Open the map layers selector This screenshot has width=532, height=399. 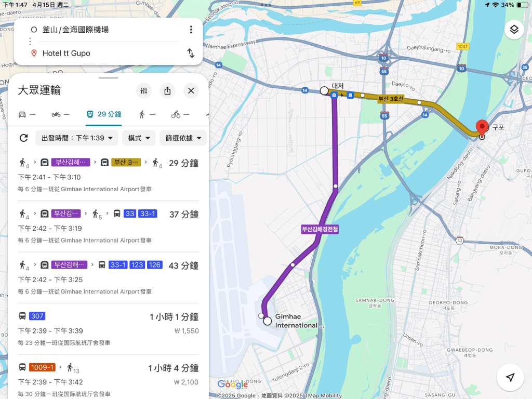(x=514, y=30)
